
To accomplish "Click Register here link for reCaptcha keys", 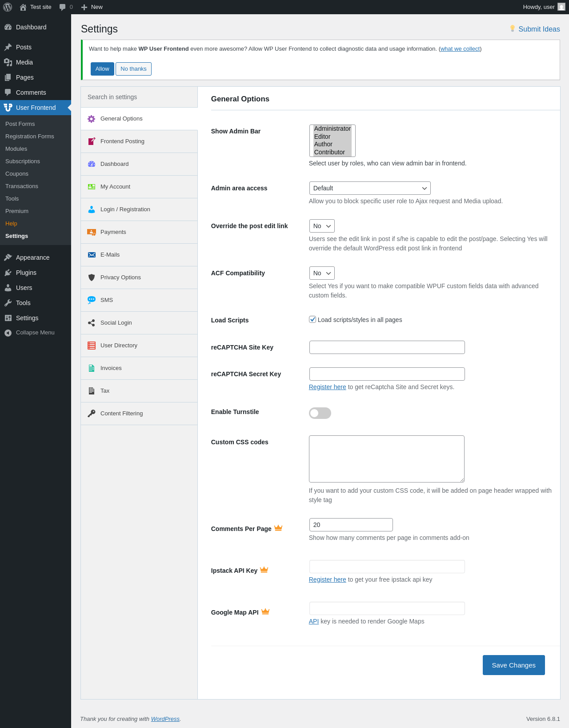I will coord(327,387).
